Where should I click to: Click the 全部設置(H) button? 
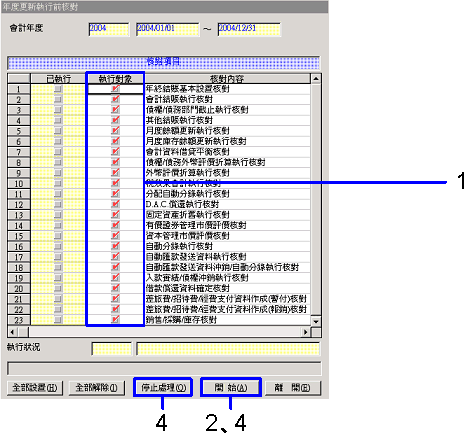point(35,388)
